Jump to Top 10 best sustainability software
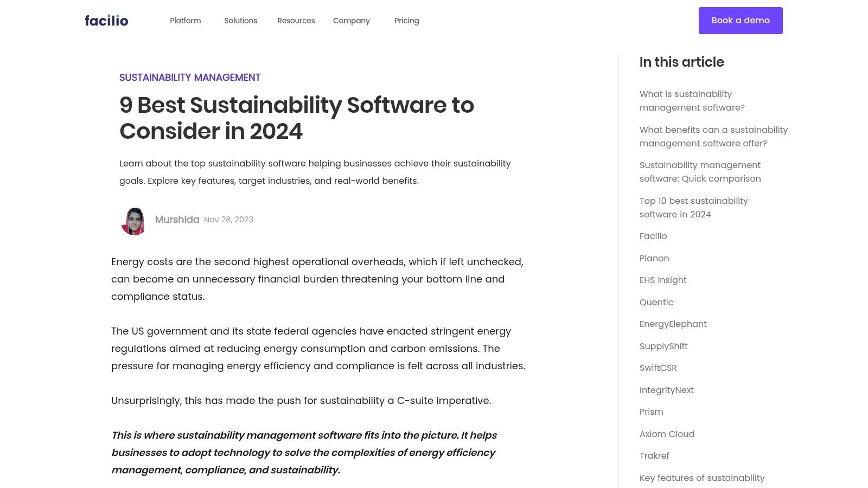The height and width of the screenshot is (488, 868). 693,208
